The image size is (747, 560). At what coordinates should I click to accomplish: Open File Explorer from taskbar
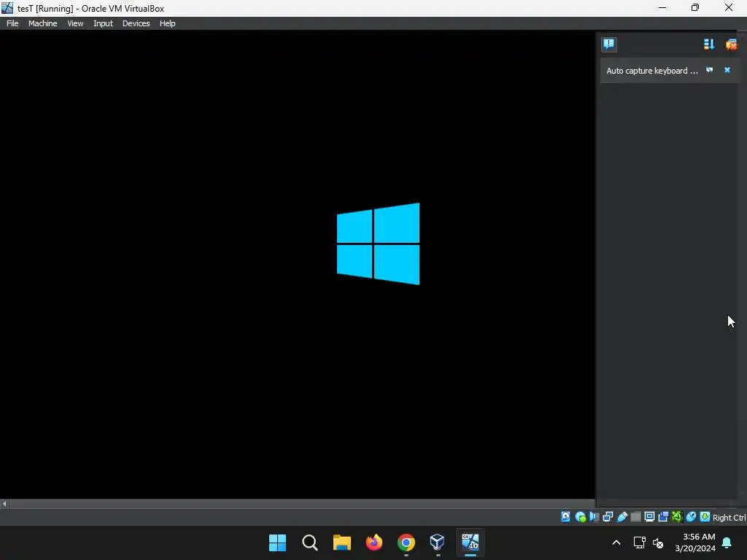(342, 542)
